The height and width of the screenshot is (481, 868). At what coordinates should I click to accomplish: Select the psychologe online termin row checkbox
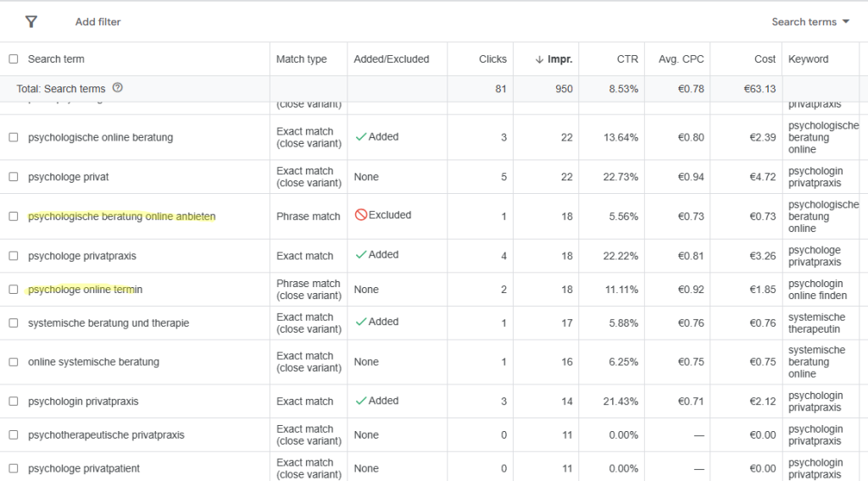coord(14,289)
